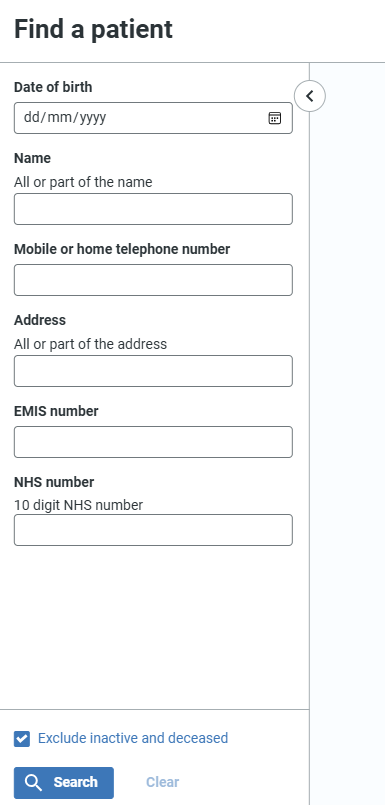The width and height of the screenshot is (385, 805).
Task: Click the 'EMIS number' label
Action: coord(56,411)
